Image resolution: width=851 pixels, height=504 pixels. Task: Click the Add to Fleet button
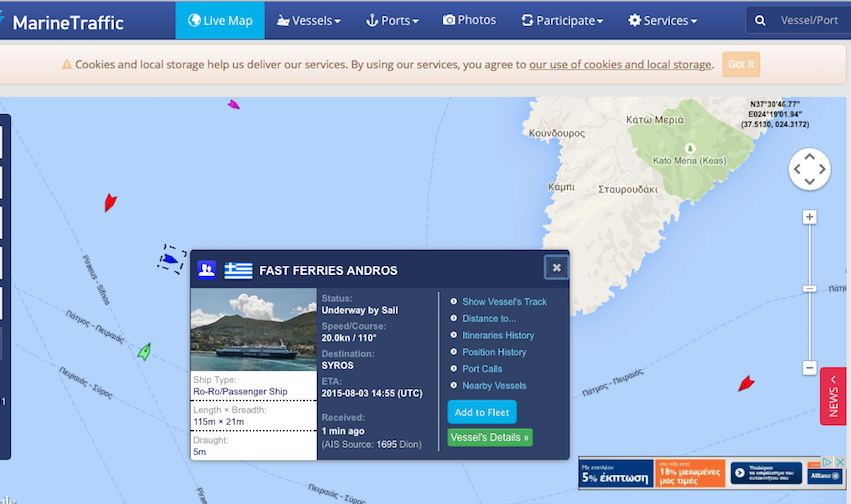(482, 412)
